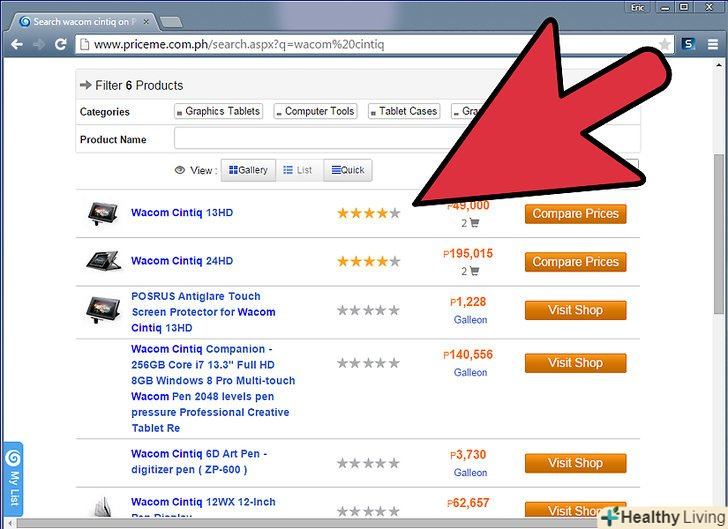728x529 pixels.
Task: Click the cart icon under Cintiq 13HD price
Action: pos(474,223)
